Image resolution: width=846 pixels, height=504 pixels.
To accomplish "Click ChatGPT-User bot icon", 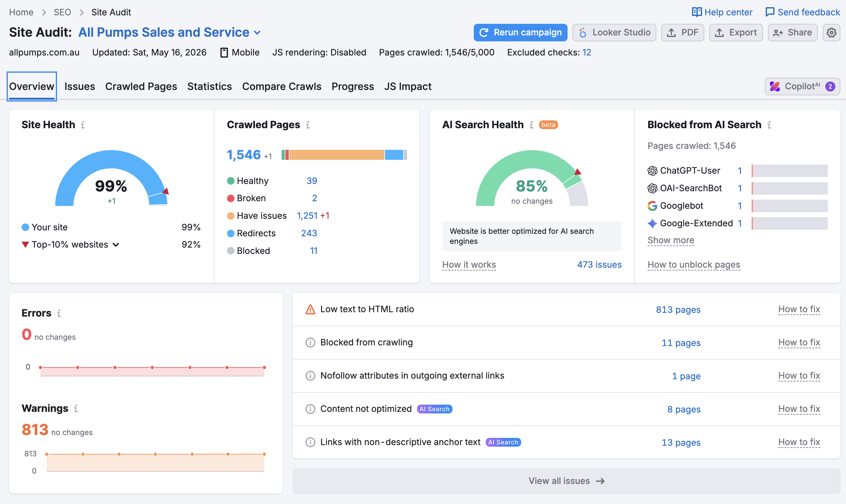I will (x=652, y=171).
